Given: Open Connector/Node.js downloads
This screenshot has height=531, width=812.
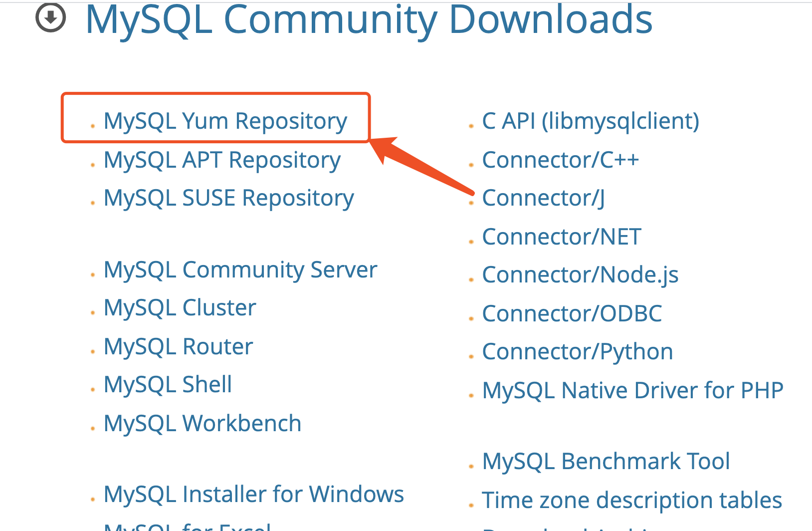Looking at the screenshot, I should pyautogui.click(x=580, y=274).
